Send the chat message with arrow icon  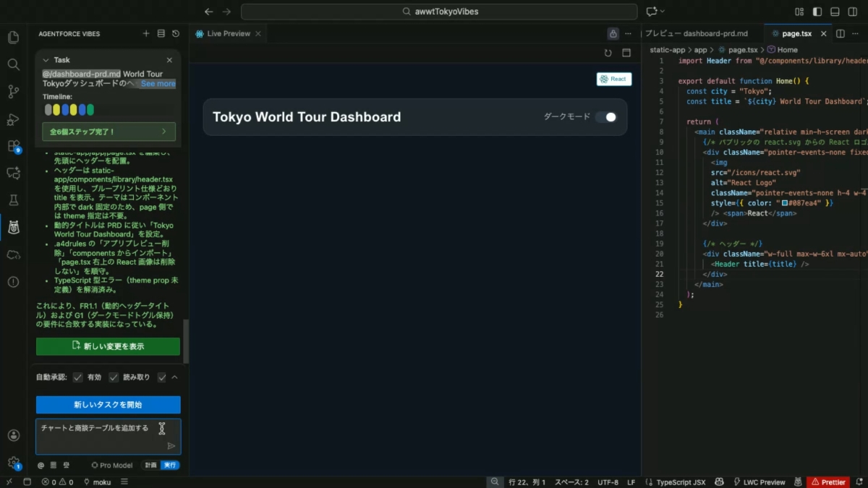pos(171,446)
